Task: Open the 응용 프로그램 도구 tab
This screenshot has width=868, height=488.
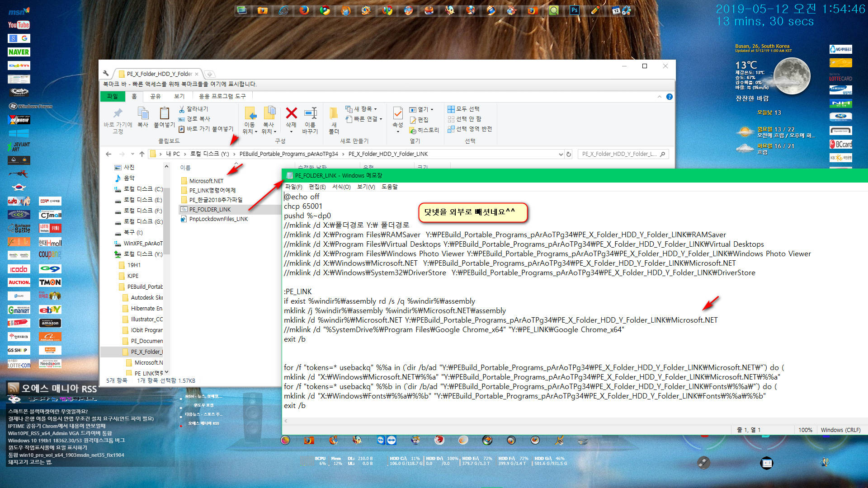Action: (x=222, y=96)
